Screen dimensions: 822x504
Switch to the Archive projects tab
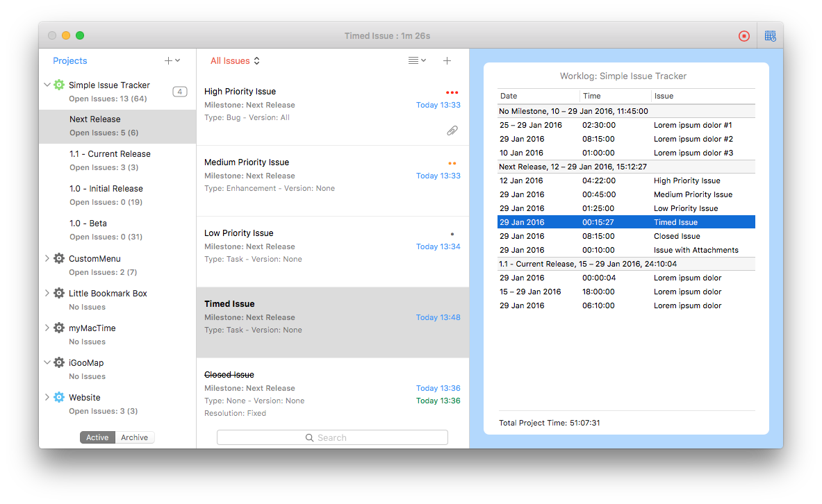(135, 437)
